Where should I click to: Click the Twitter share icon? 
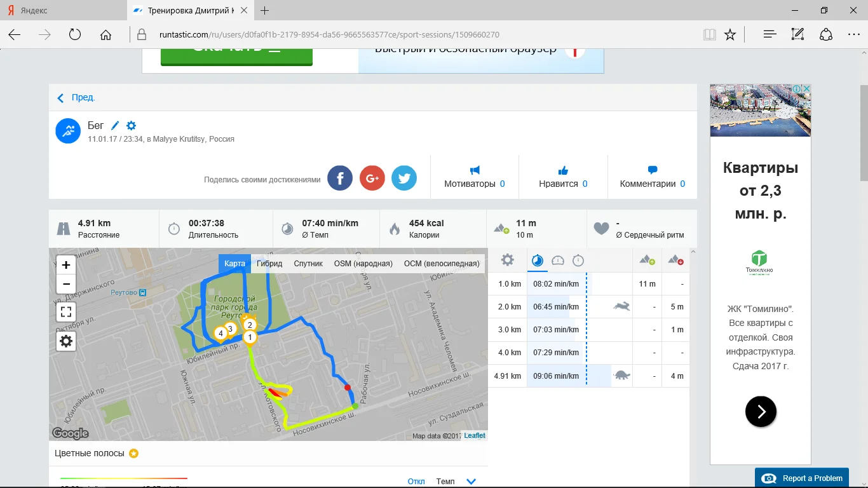404,178
